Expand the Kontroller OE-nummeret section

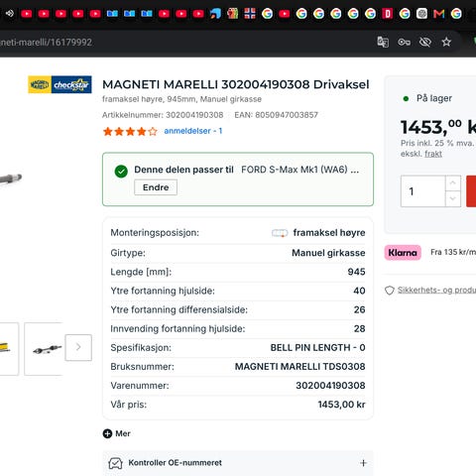[x=238, y=463]
